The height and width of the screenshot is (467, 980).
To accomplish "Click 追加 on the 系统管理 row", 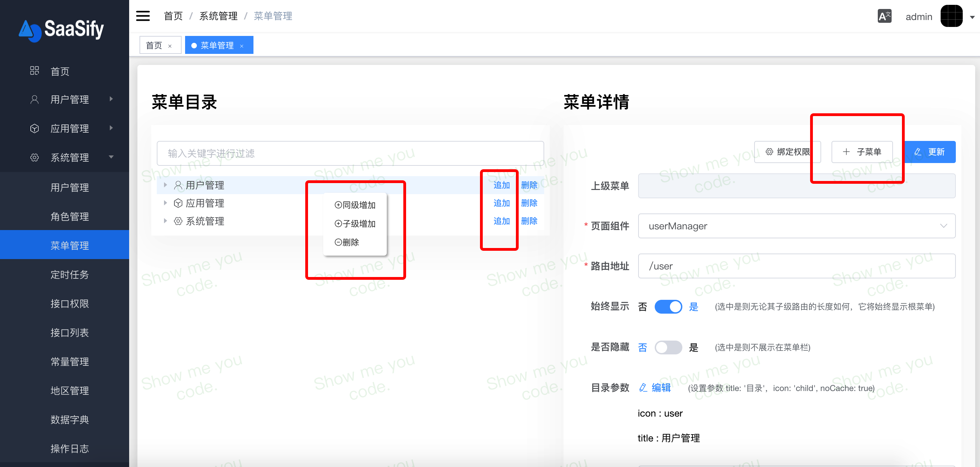I will 501,221.
